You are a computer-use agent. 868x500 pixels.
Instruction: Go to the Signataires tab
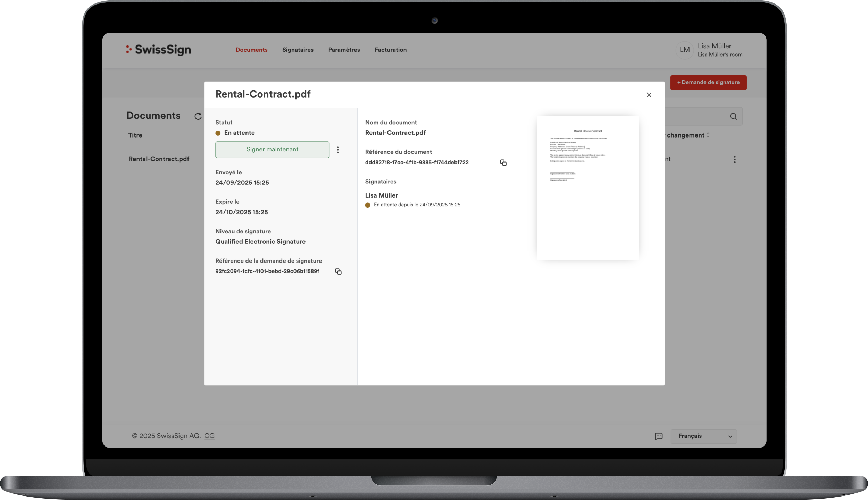coord(298,50)
